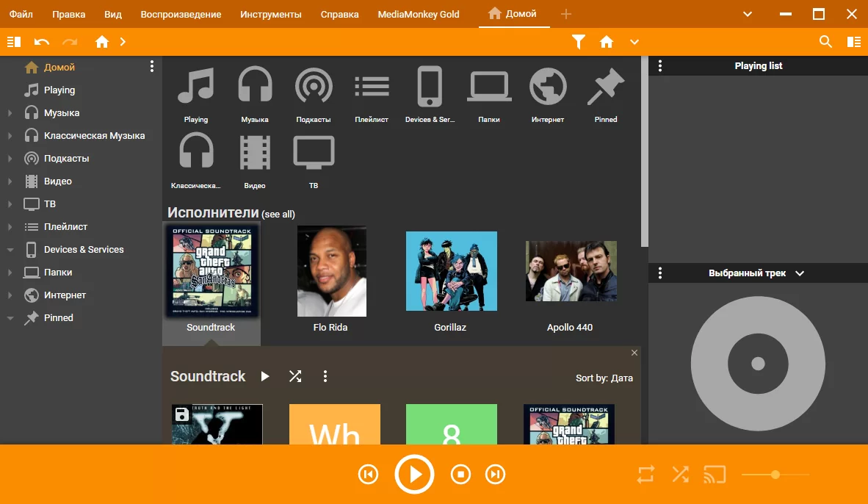Expand the Плейлист tree node
This screenshot has width=868, height=504.
[10, 226]
